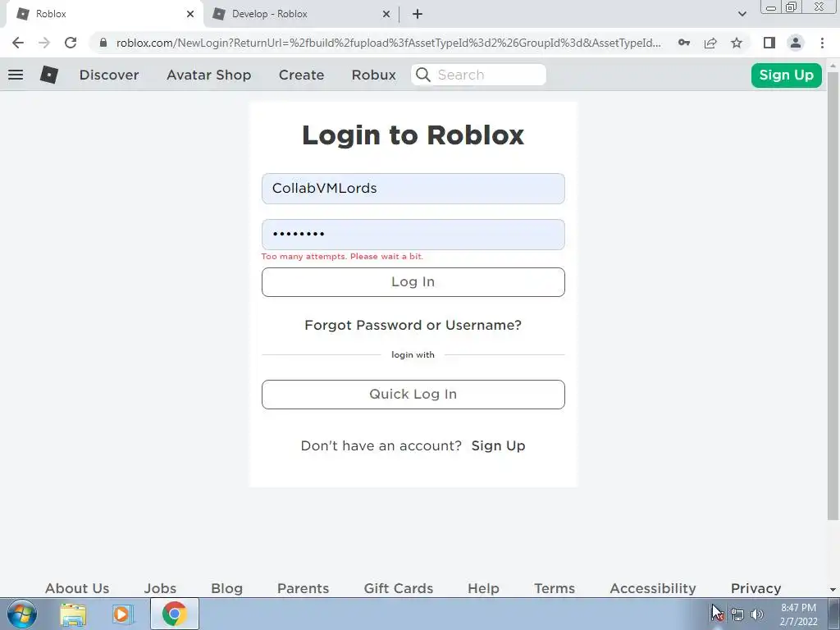The image size is (840, 630).
Task: Click the vertical page scrollbar
Action: click(833, 295)
